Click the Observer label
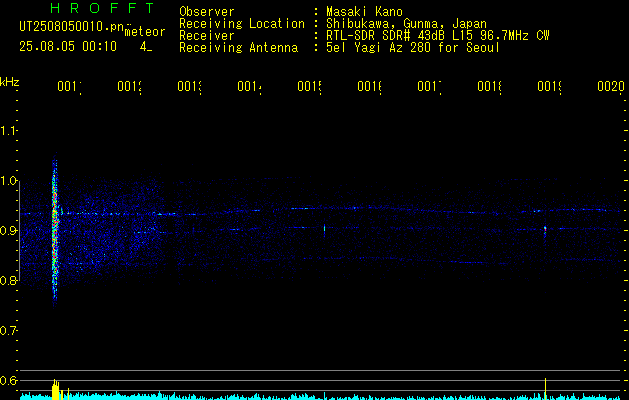This screenshot has width=629, height=400. tap(207, 12)
